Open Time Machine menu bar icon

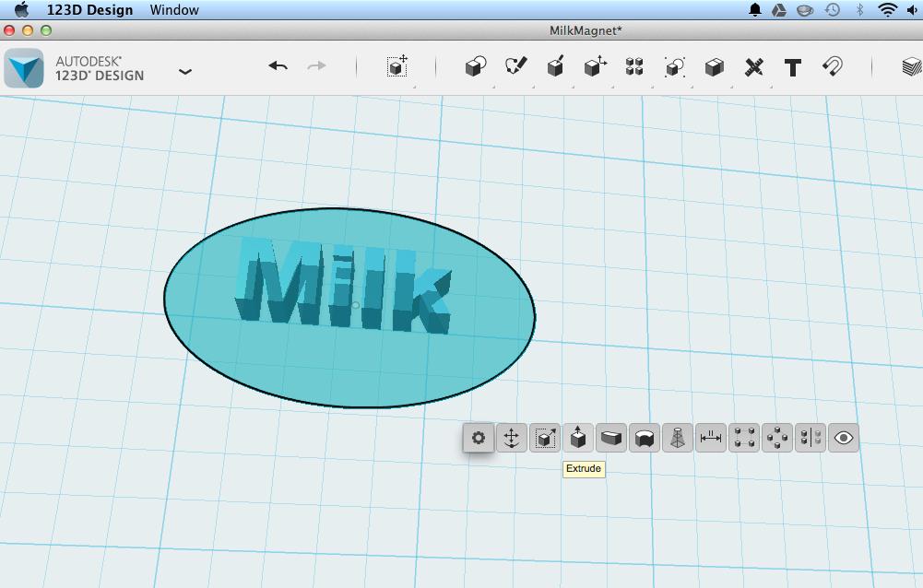(x=833, y=9)
